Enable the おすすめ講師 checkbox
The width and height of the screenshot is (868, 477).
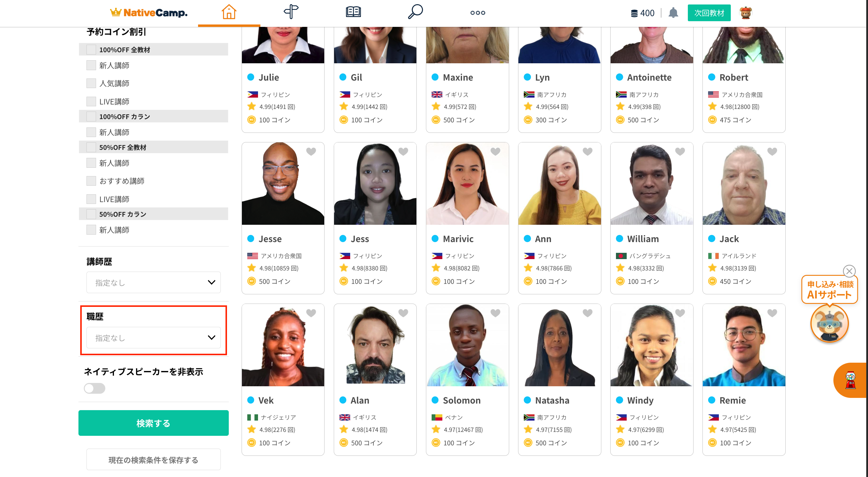[x=91, y=181]
